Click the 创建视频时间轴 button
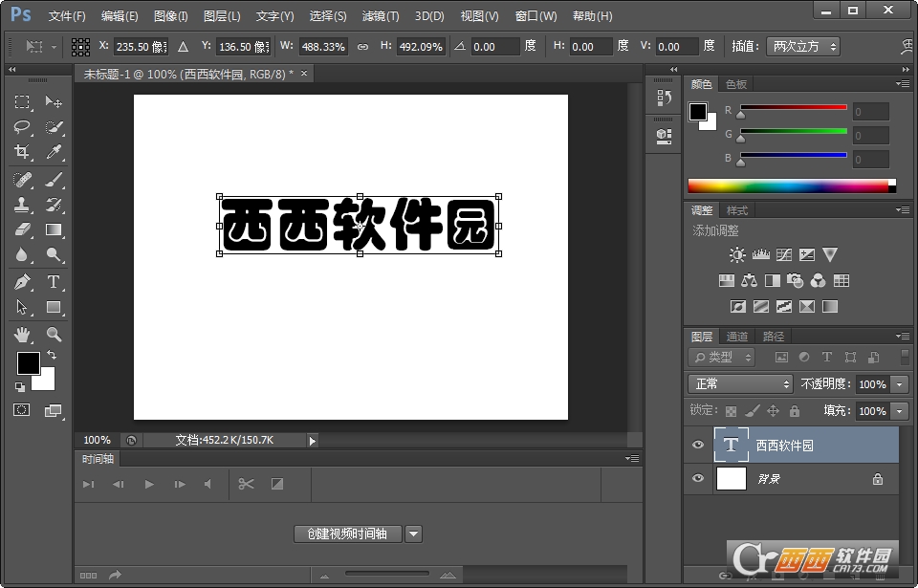 click(347, 534)
